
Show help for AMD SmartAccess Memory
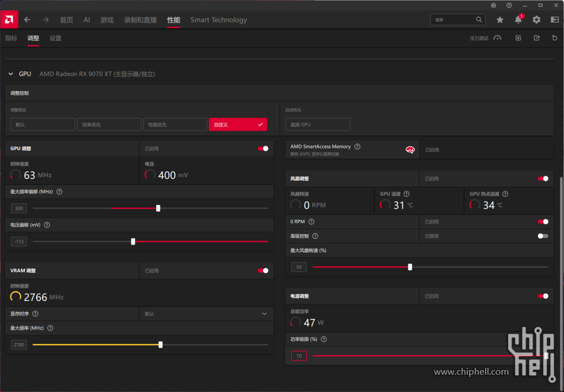(x=357, y=146)
